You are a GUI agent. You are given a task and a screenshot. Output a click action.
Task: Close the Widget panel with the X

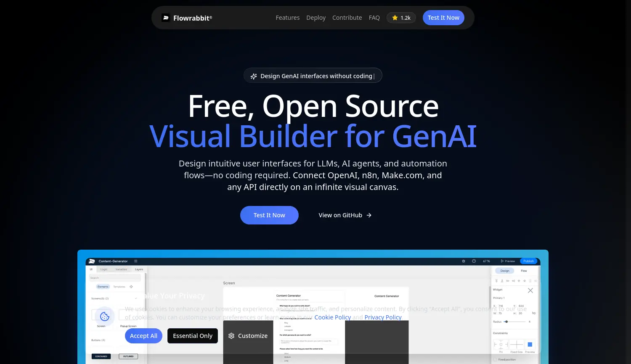pyautogui.click(x=530, y=290)
